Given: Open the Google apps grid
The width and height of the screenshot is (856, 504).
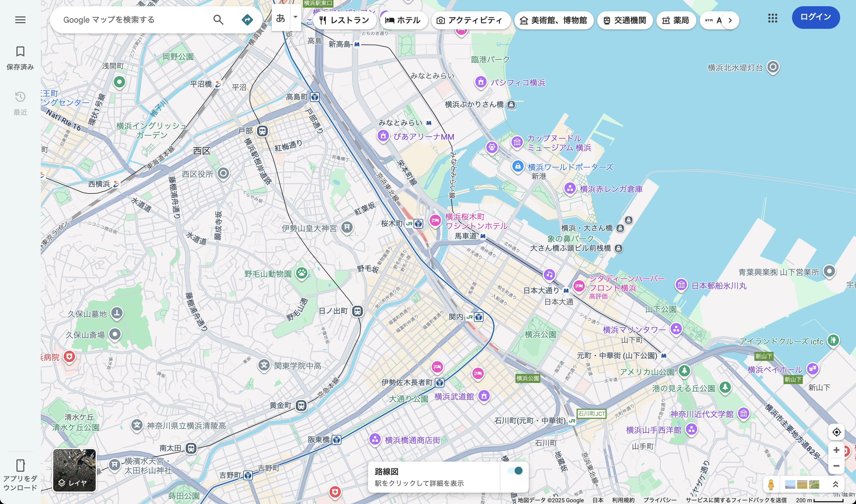Looking at the screenshot, I should (772, 18).
